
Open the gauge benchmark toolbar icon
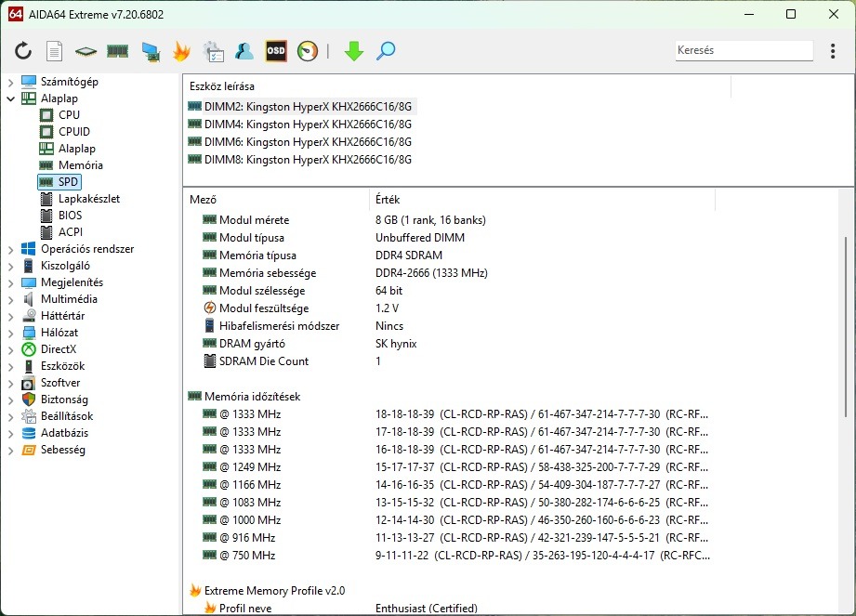click(308, 51)
